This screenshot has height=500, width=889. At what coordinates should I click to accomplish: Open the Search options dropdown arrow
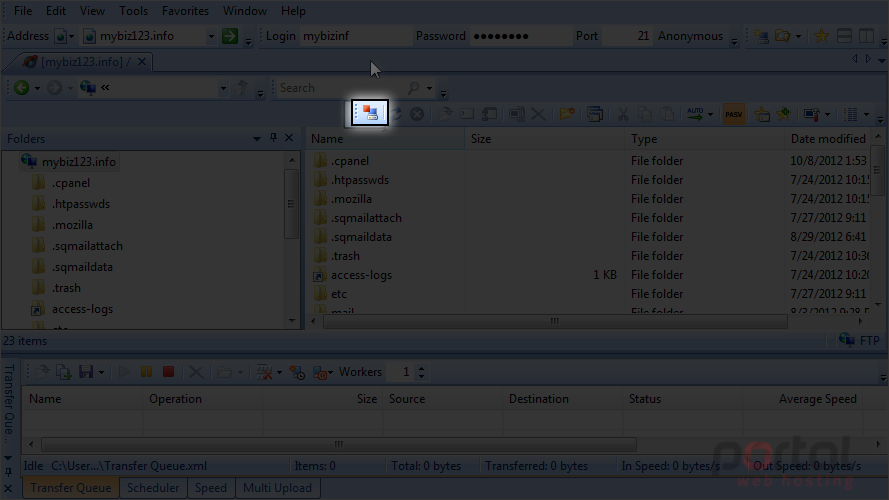coord(429,88)
